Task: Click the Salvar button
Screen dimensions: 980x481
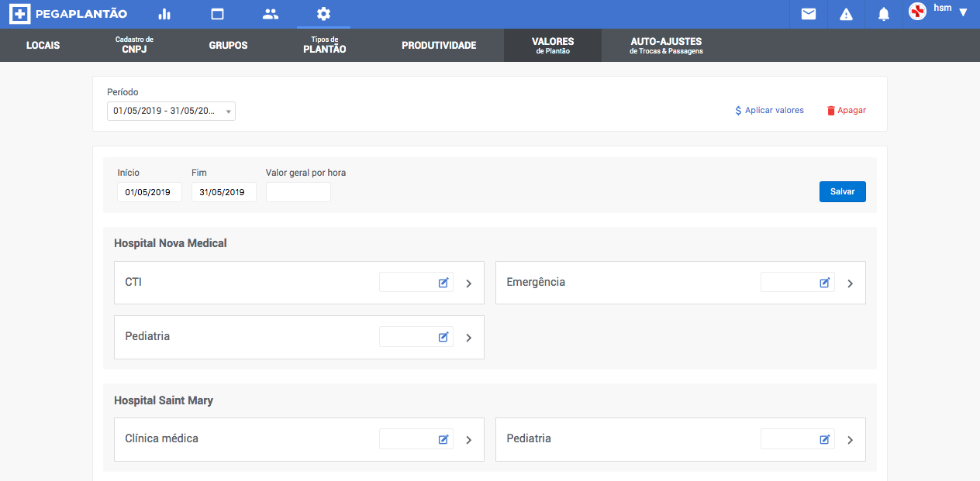Action: (843, 191)
